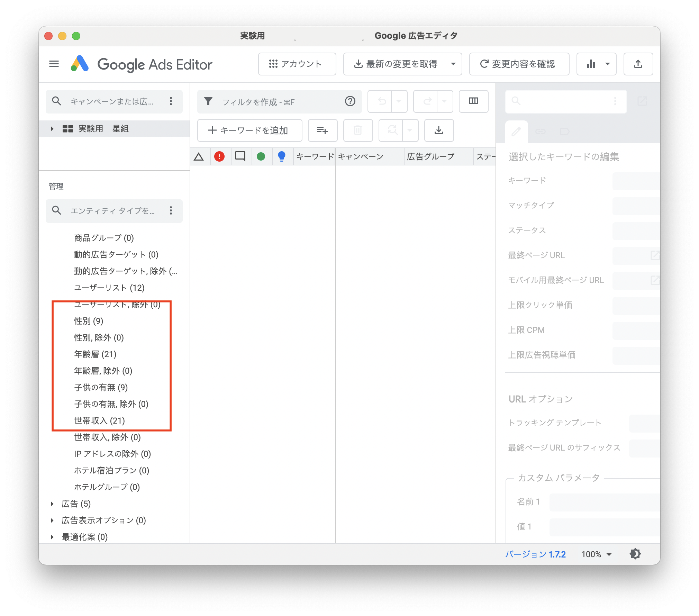Image resolution: width=699 pixels, height=616 pixels.
Task: Expand the 広告 (5) tree section
Action: pyautogui.click(x=53, y=504)
